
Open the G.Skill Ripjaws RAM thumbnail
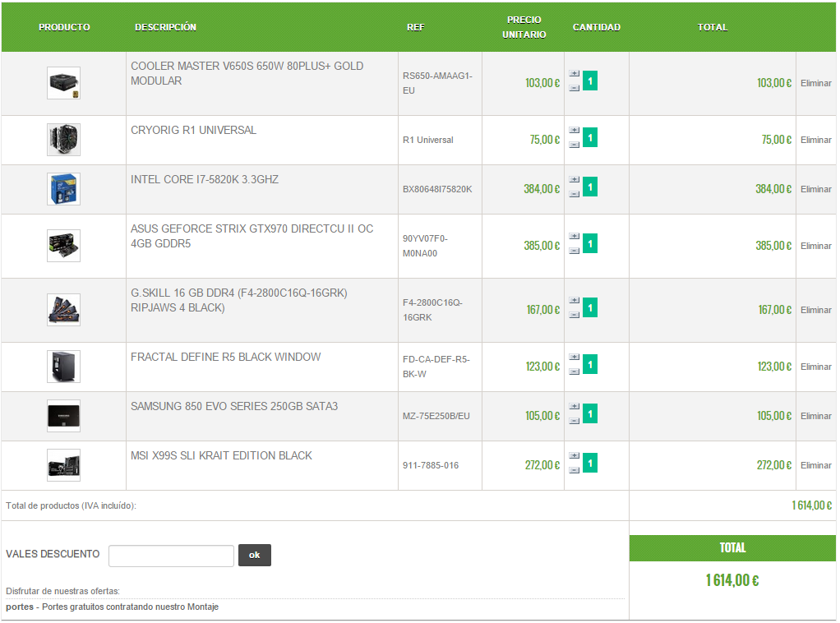[64, 310]
